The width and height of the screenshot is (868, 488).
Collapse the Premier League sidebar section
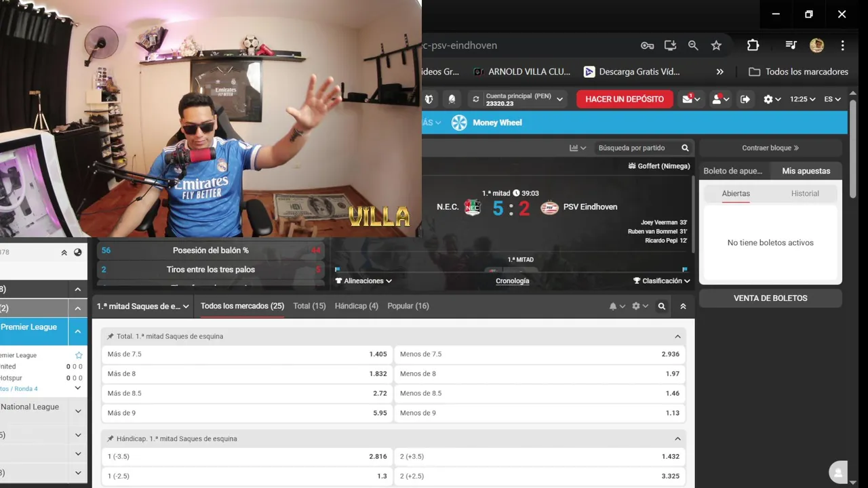(77, 331)
